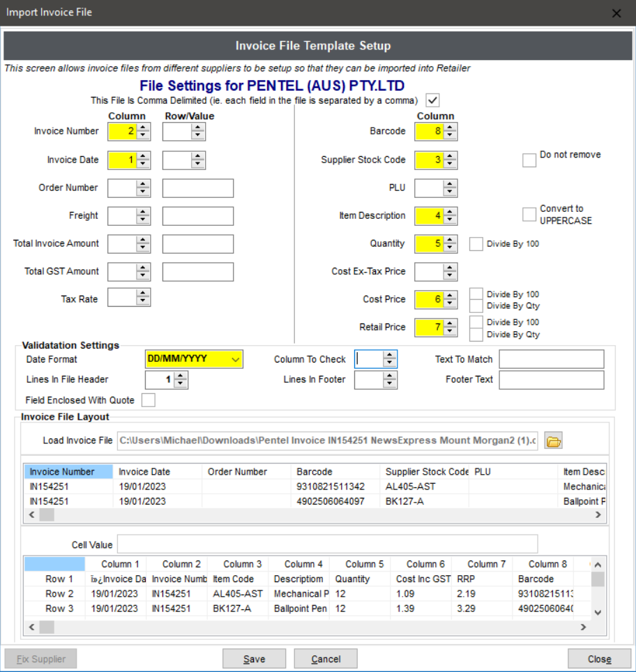Enable Quantity Divide By 100 checkbox
Screen dimensions: 636x672
[x=476, y=244]
